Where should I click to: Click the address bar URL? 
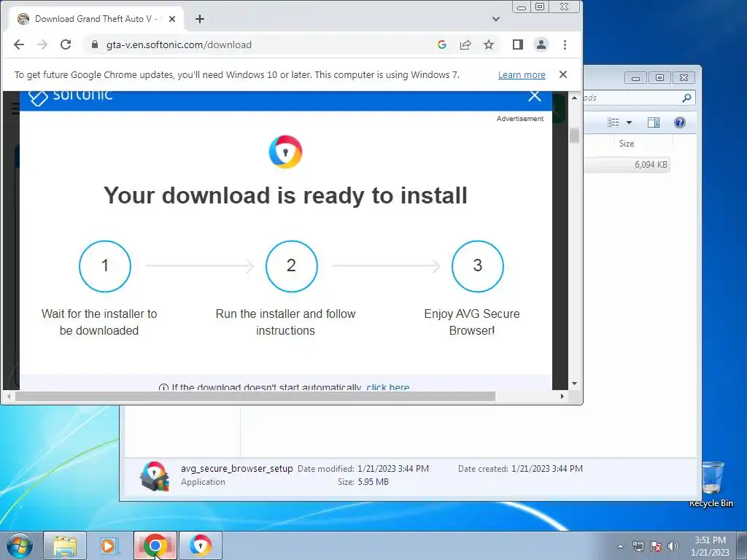pyautogui.click(x=179, y=44)
